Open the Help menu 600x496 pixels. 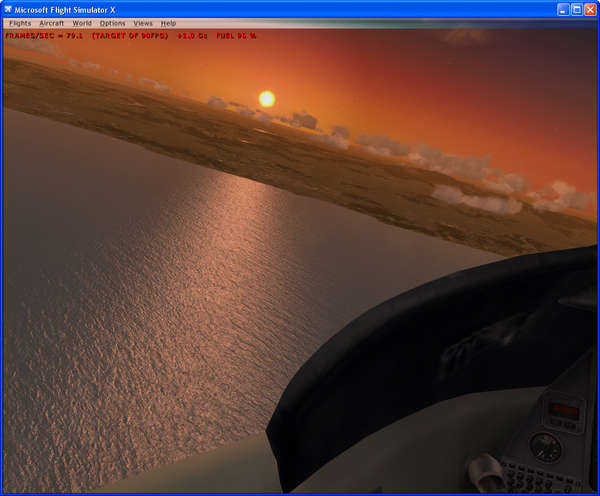click(168, 23)
